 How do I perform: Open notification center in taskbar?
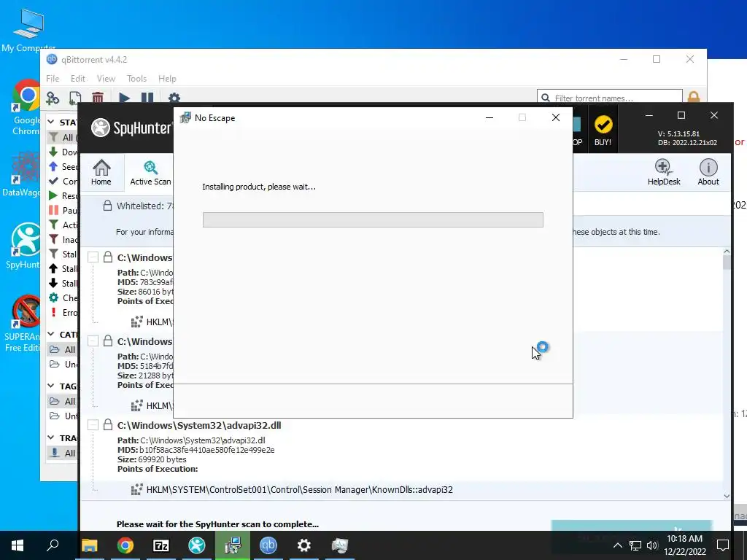click(x=723, y=545)
